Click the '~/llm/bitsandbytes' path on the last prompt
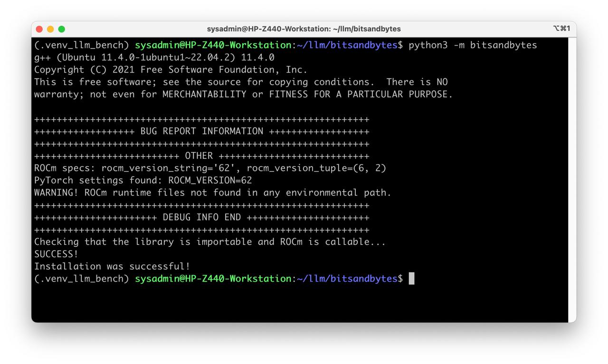 [347, 279]
